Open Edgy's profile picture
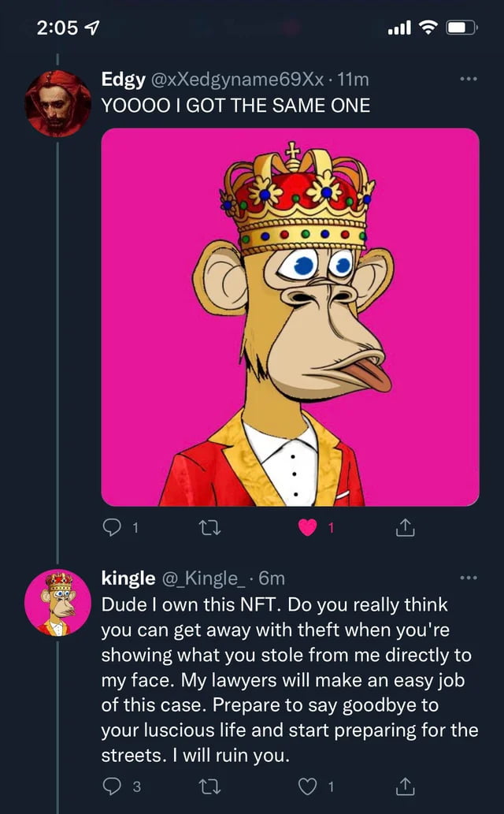 pyautogui.click(x=57, y=103)
